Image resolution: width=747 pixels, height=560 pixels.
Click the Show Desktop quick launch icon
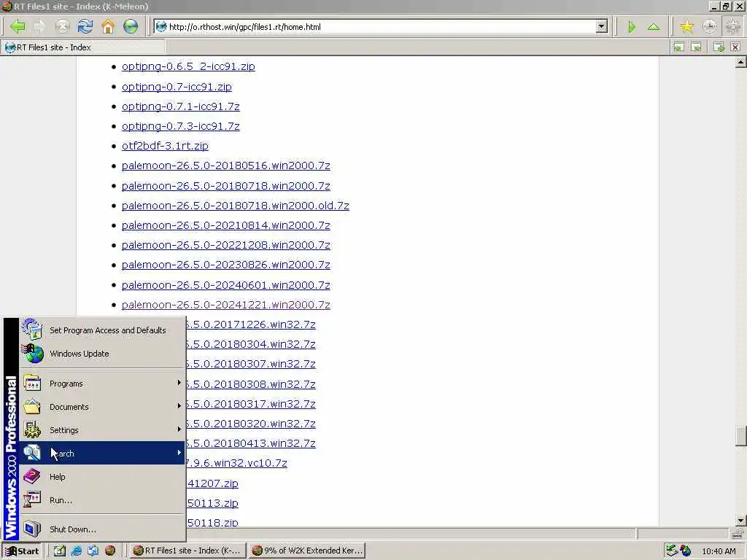[59, 551]
